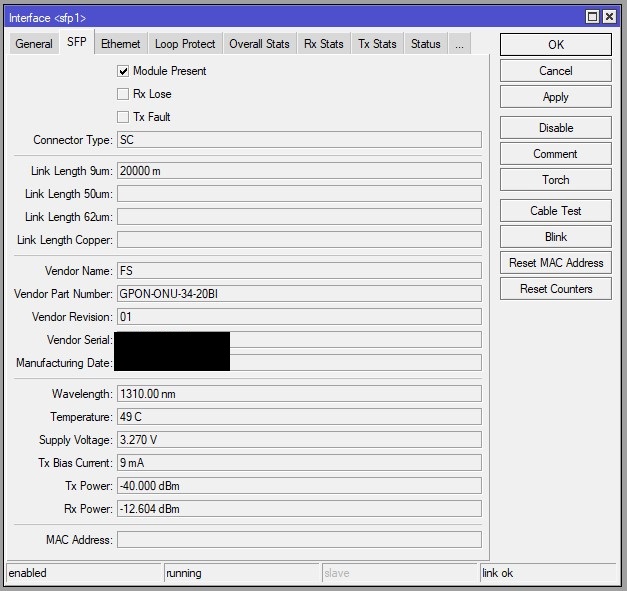Click the Temperature field showing 49 C
627x591 pixels.
tap(299, 417)
